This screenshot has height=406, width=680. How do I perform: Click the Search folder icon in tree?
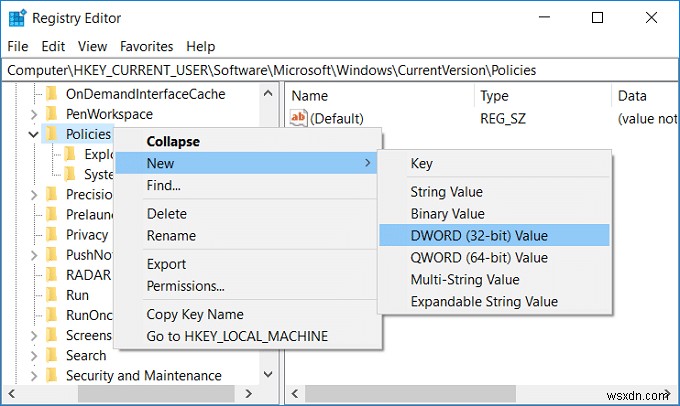pos(52,356)
